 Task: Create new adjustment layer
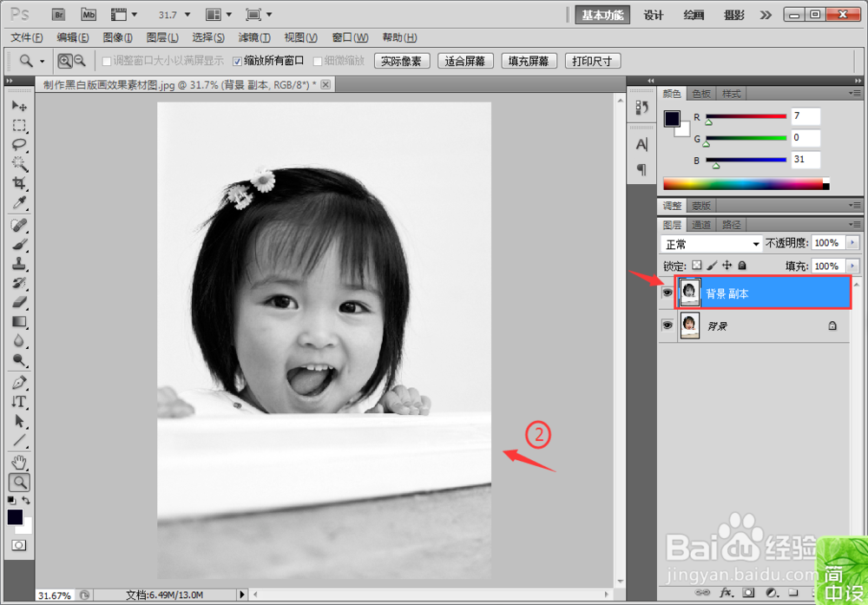pyautogui.click(x=771, y=593)
